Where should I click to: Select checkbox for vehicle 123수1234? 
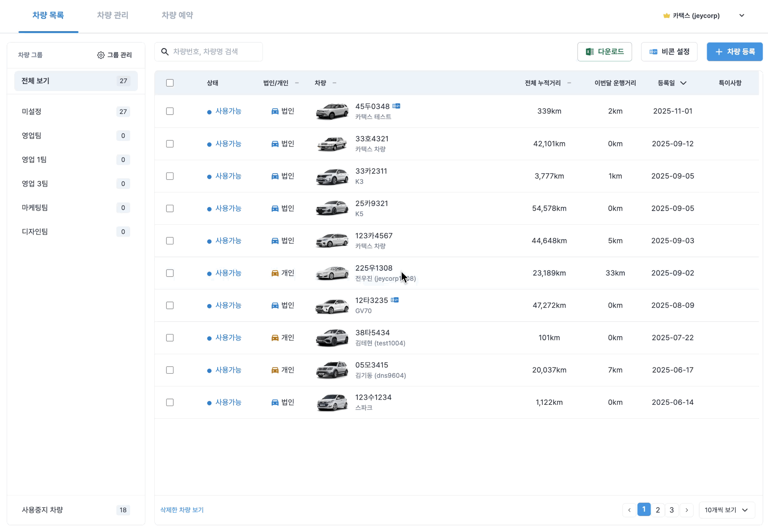(x=170, y=402)
